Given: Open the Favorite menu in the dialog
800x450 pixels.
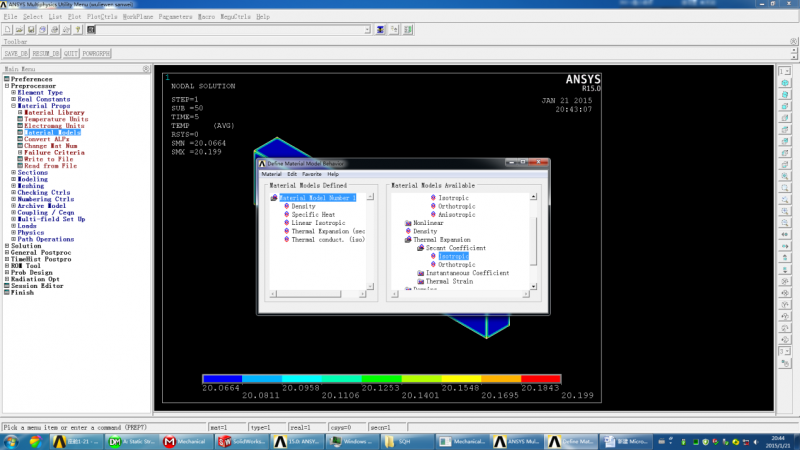Looking at the screenshot, I should point(312,174).
